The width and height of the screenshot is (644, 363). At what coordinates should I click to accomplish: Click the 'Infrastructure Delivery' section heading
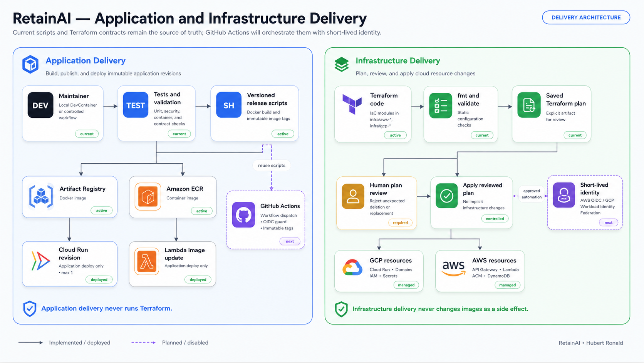(397, 60)
